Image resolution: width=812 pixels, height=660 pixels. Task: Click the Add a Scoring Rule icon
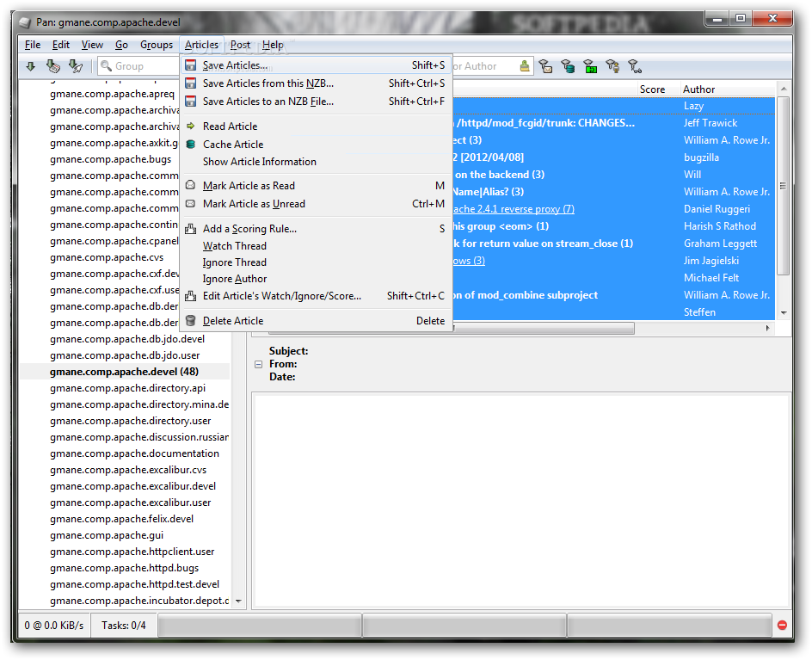[x=191, y=229]
